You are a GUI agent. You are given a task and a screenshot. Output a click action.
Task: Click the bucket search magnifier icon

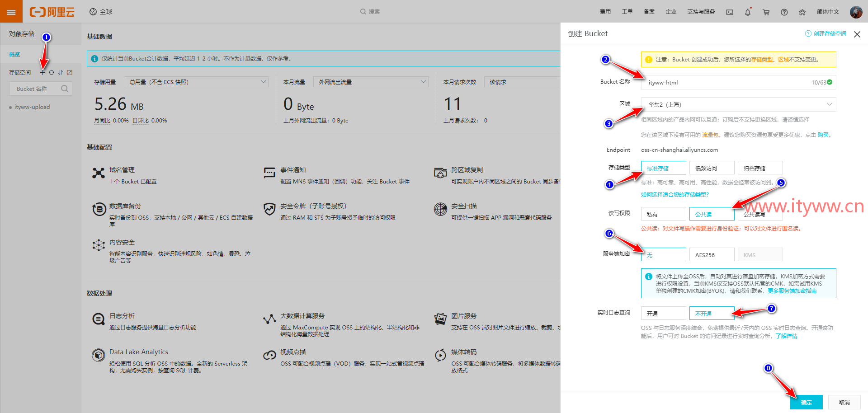click(65, 89)
